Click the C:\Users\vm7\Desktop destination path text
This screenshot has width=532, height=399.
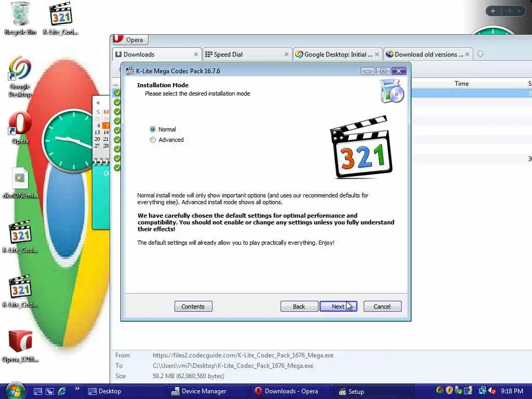[x=233, y=366]
